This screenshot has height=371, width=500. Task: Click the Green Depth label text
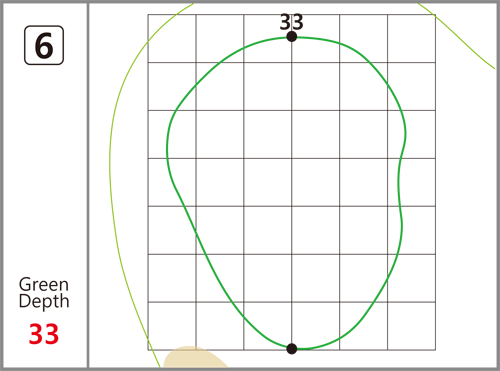point(44,293)
